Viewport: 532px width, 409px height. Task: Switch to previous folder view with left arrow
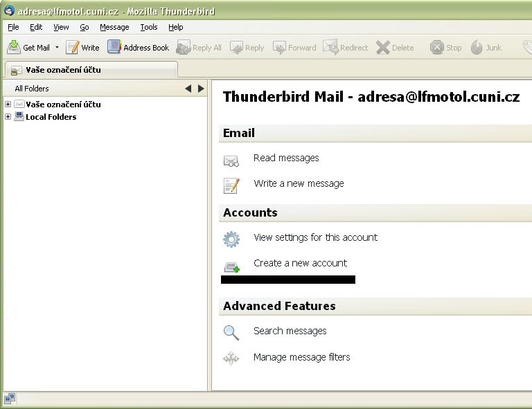click(188, 89)
